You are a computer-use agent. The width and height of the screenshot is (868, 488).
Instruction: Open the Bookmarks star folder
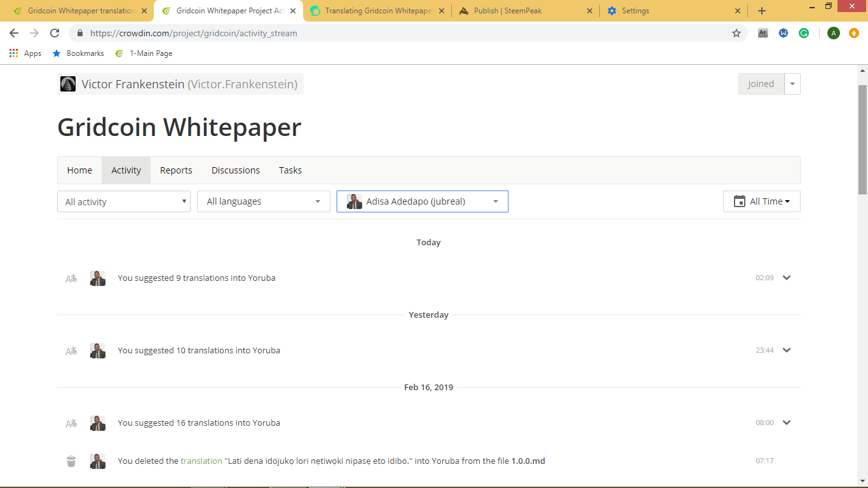pyautogui.click(x=78, y=53)
